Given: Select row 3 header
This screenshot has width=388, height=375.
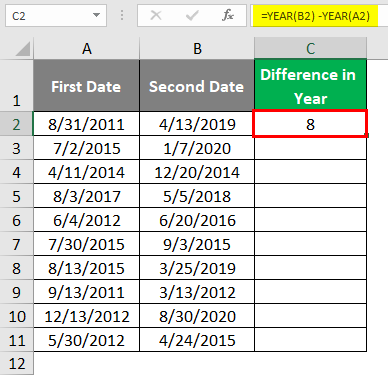Looking at the screenshot, I should 16,148.
